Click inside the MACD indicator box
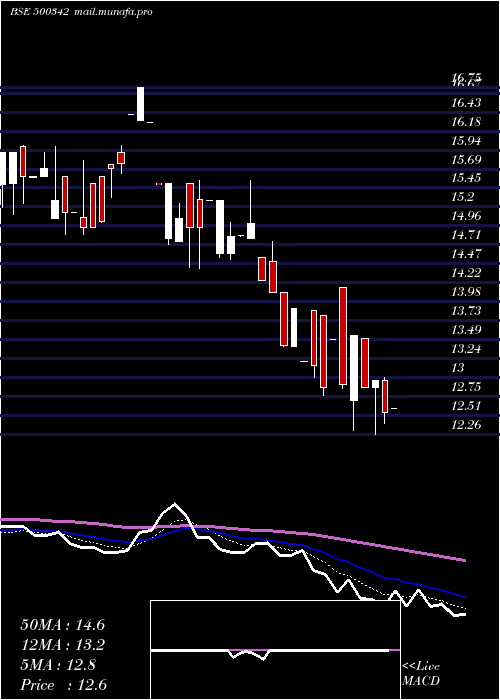This screenshot has height=700, width=500. 275,650
